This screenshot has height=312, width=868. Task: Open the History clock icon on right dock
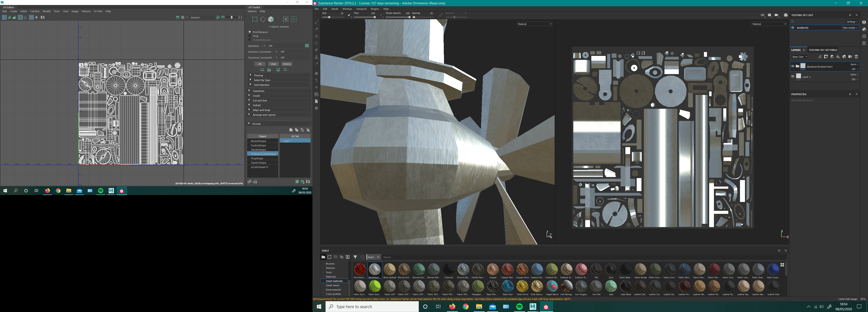pos(864,36)
